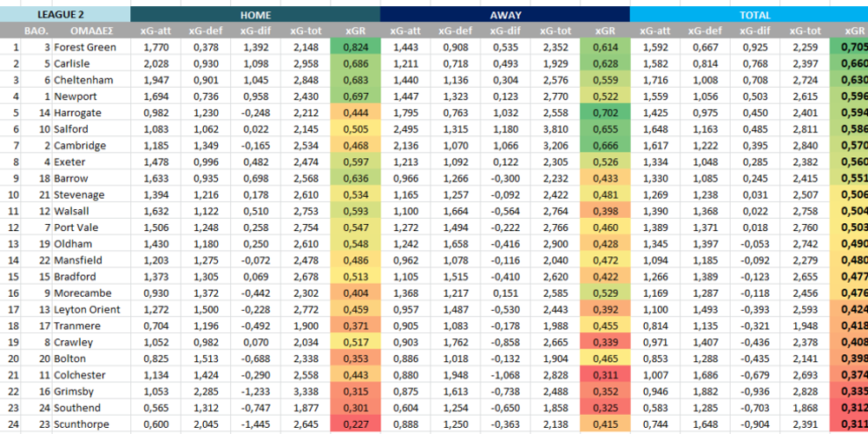Select the Scunthorpe team cell

82,424
